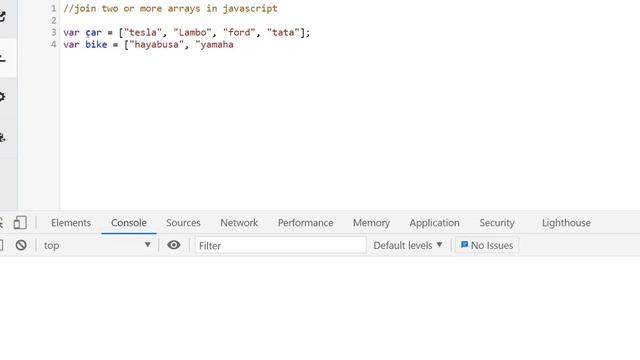
Task: Go to the Memory tab
Action: pos(371,223)
